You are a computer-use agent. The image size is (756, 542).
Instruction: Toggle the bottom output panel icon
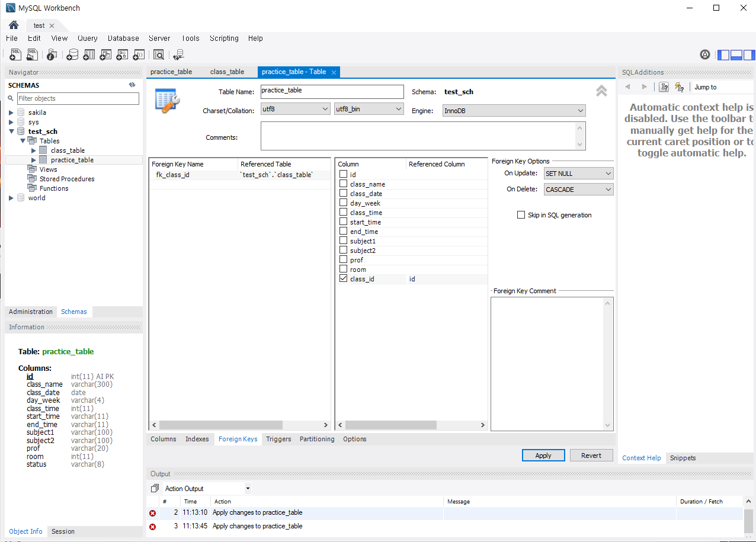(x=736, y=55)
